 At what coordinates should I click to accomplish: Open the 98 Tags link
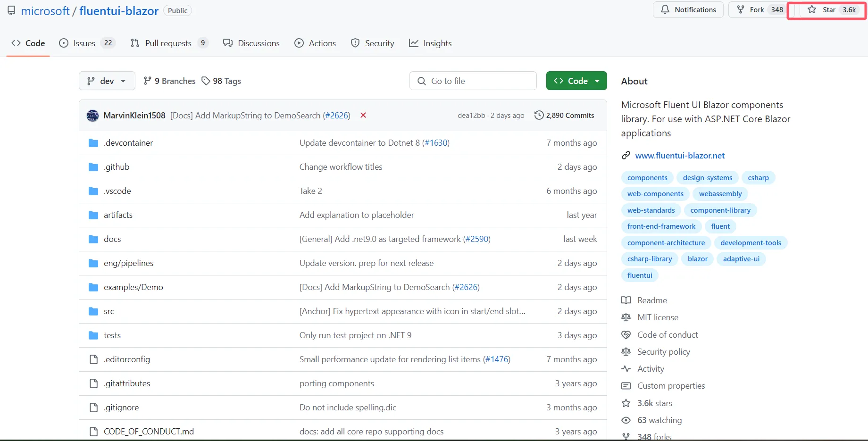(x=221, y=81)
